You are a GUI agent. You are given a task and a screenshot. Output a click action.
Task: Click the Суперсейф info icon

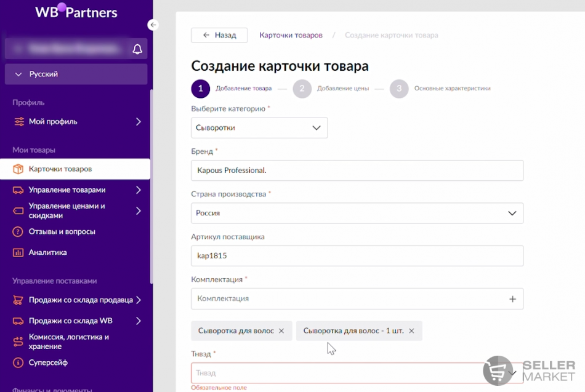18,362
